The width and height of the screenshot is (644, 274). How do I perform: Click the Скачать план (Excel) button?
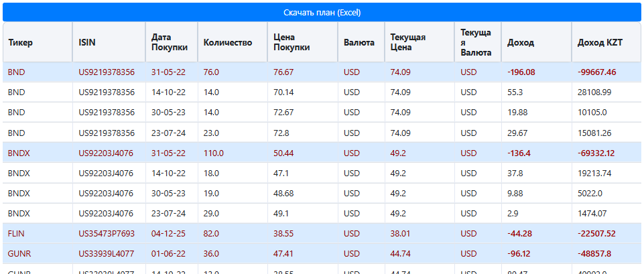coord(322,13)
